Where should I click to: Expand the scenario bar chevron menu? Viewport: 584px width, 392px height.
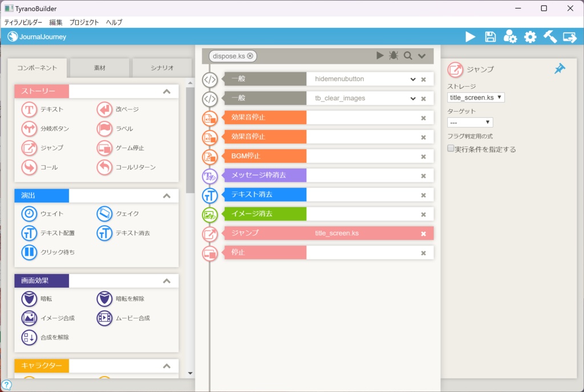coord(421,56)
